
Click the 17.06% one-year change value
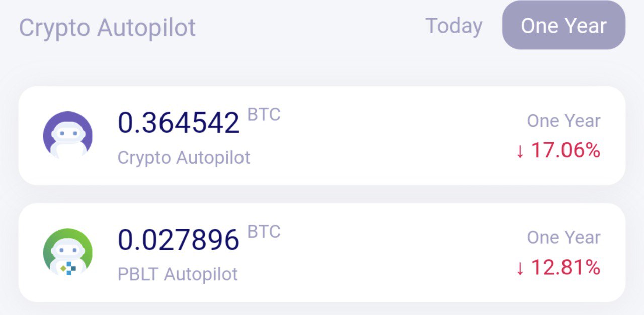[x=566, y=150]
